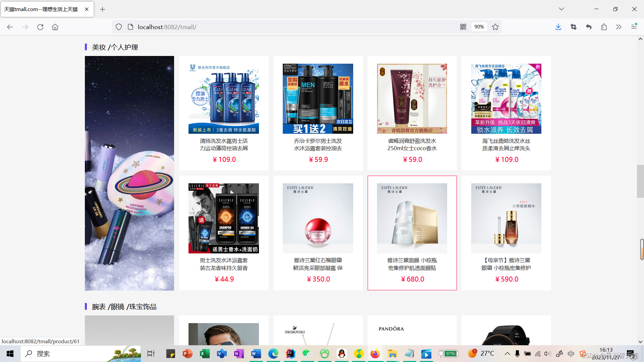Click the ¥44.9 price text
Image resolution: width=644 pixels, height=362 pixels.
click(x=224, y=279)
